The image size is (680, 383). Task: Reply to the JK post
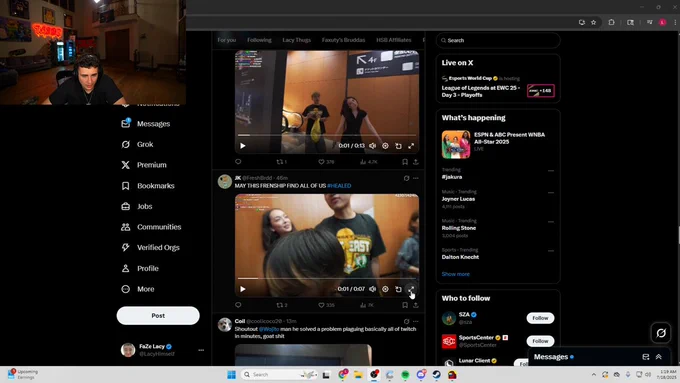point(238,305)
